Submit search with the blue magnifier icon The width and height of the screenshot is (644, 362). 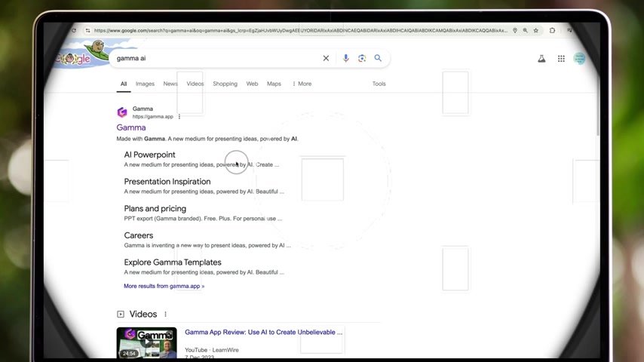pos(378,58)
